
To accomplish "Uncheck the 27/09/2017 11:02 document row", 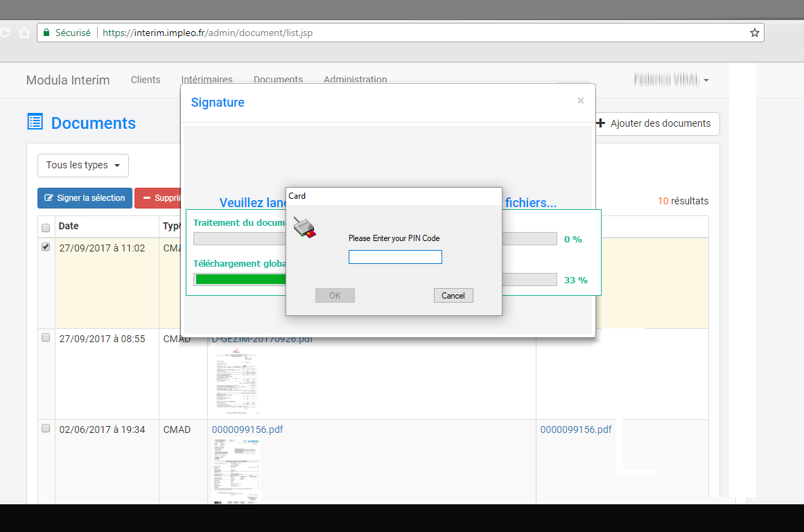I will point(46,247).
